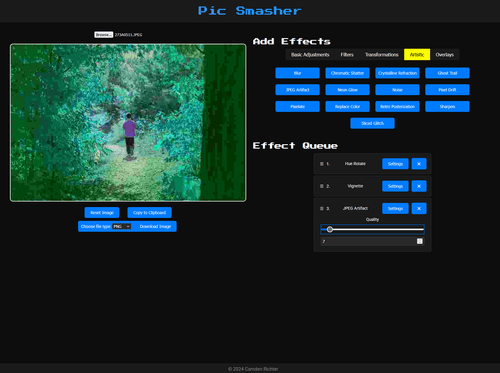500x373 pixels.
Task: Select the highlighted Artistic tab
Action: tap(417, 55)
